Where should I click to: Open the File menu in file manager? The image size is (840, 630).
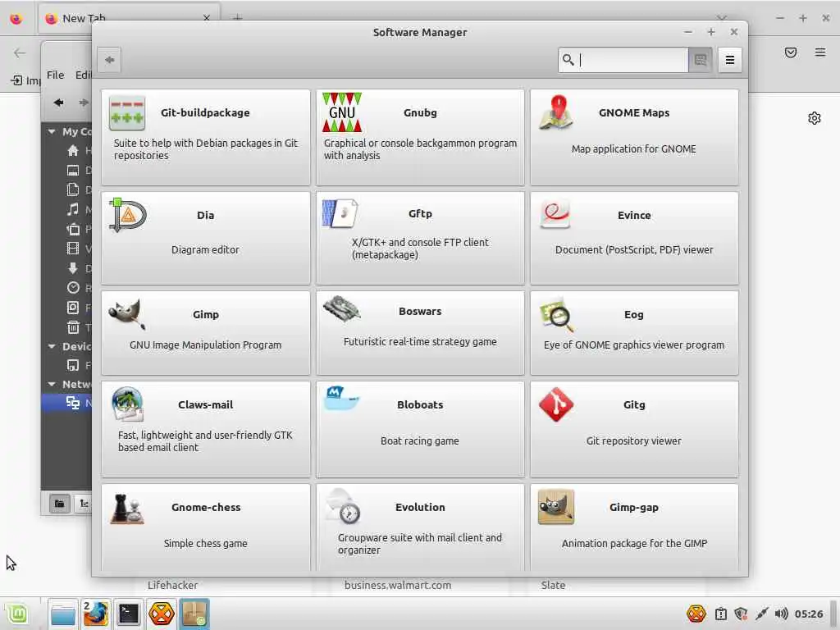point(55,75)
